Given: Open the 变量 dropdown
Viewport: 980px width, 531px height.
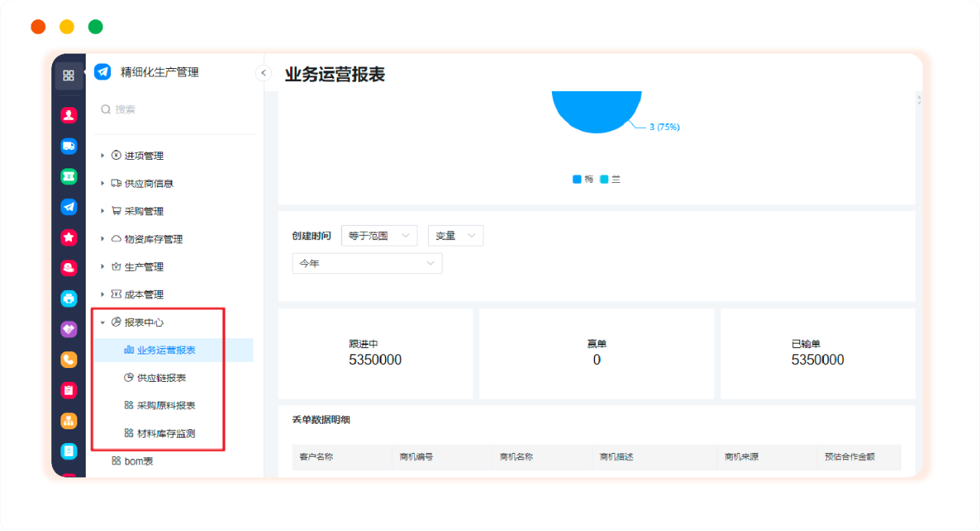Looking at the screenshot, I should 456,236.
